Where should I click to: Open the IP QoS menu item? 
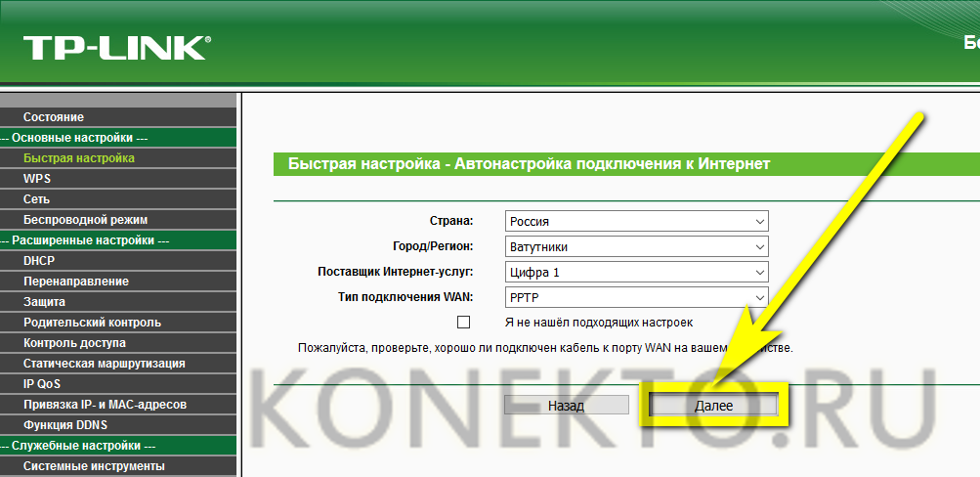[x=118, y=384]
